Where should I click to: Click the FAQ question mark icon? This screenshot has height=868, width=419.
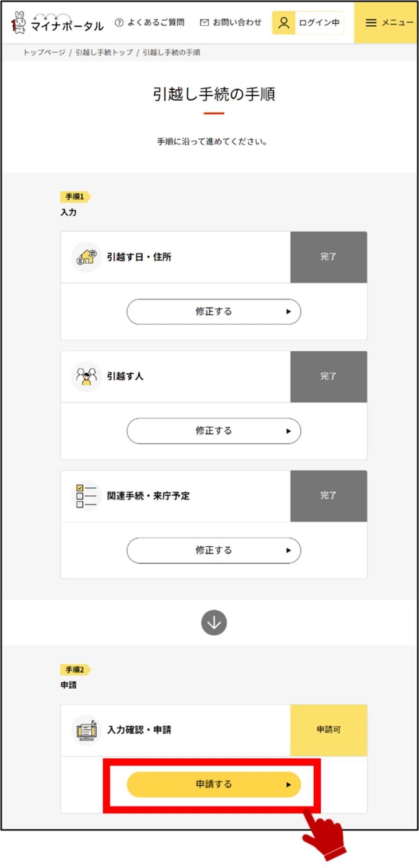pyautogui.click(x=119, y=22)
